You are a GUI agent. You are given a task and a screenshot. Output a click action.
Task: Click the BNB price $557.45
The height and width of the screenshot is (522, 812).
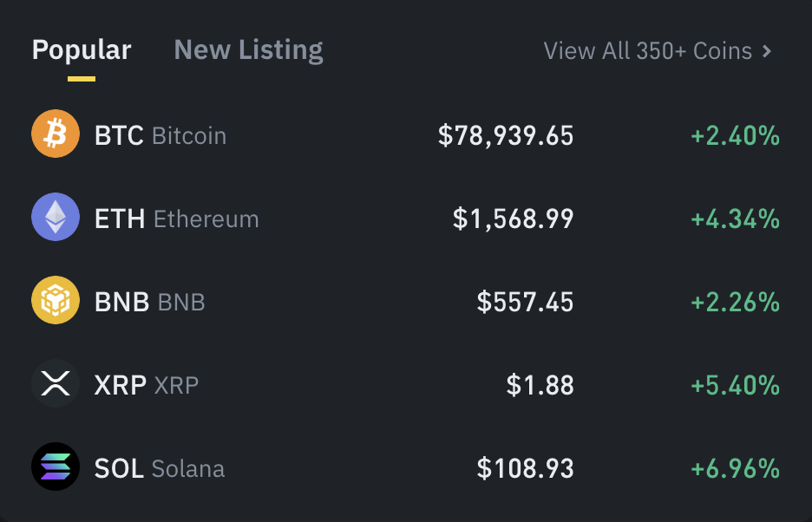point(525,302)
